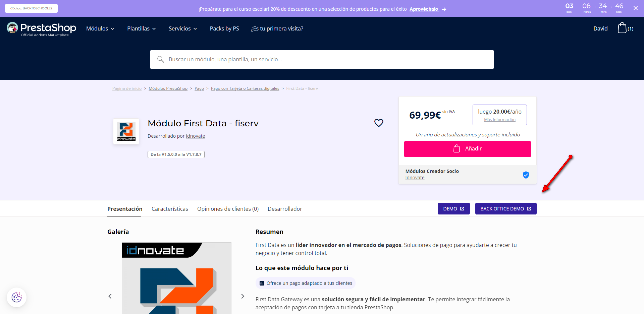The image size is (644, 314).
Task: Close the promotional banner
Action: (x=636, y=8)
